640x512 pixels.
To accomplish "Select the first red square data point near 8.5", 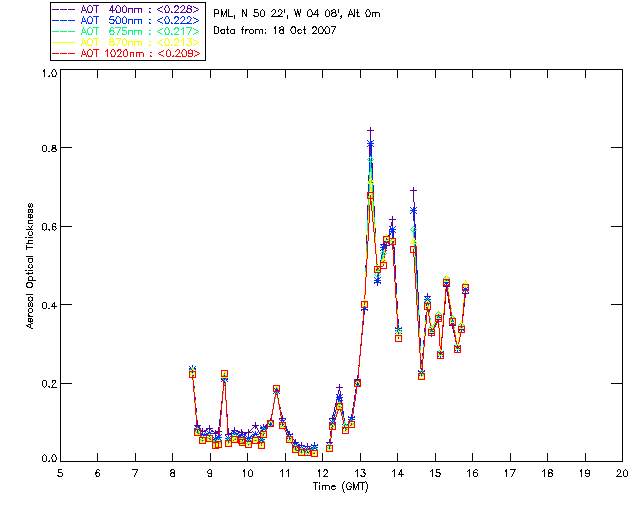I will [193, 374].
